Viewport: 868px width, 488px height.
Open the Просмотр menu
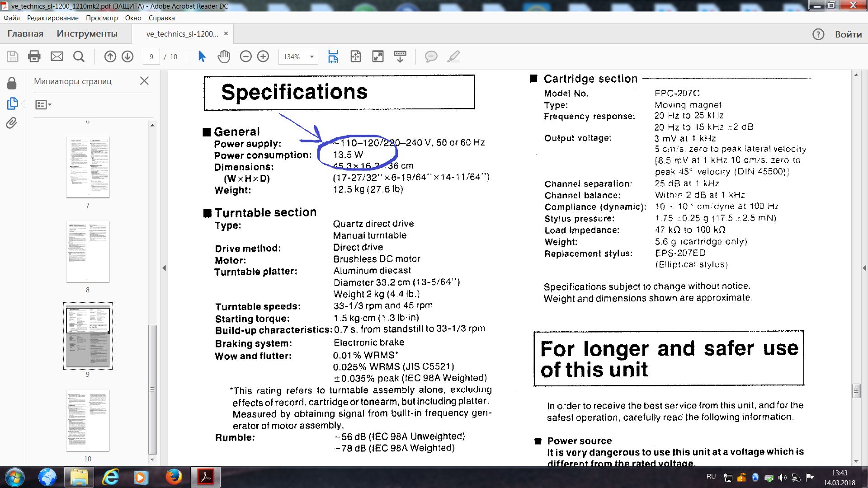[102, 18]
